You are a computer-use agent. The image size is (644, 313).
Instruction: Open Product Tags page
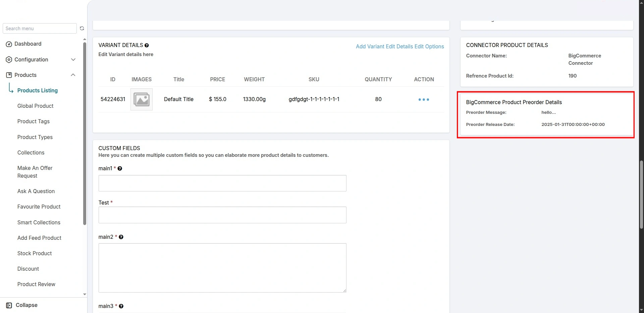pos(34,122)
